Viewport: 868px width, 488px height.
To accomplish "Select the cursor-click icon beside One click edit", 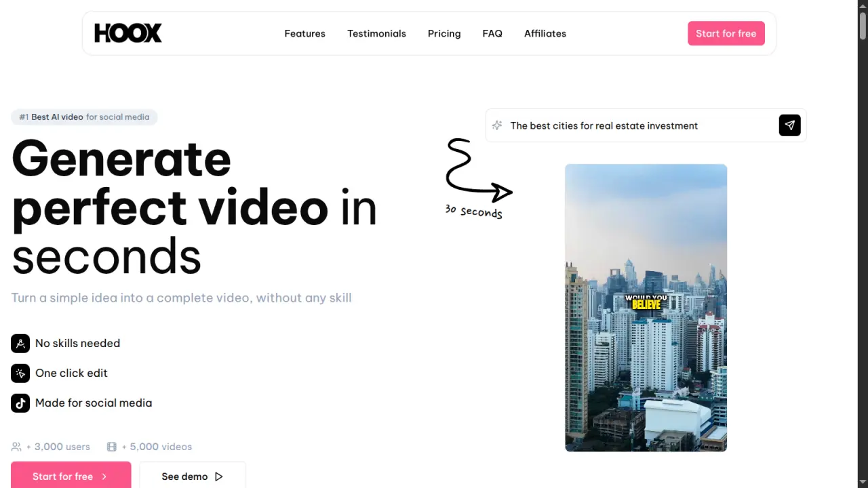I will (20, 373).
